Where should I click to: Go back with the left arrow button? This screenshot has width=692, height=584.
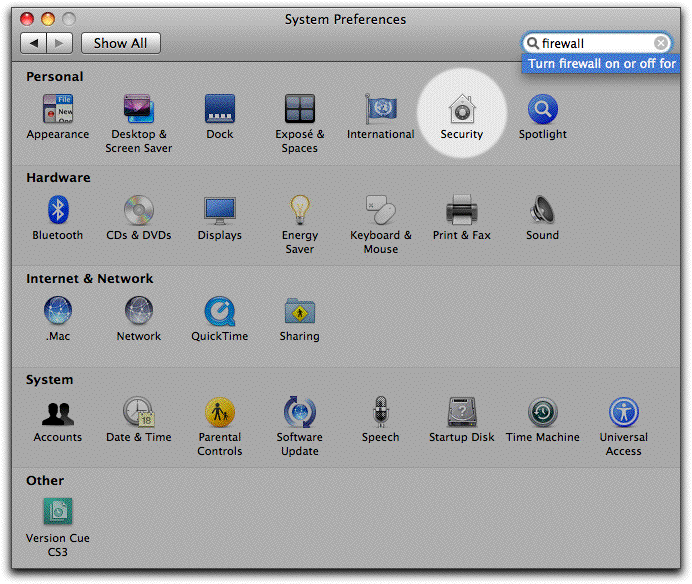tap(34, 43)
